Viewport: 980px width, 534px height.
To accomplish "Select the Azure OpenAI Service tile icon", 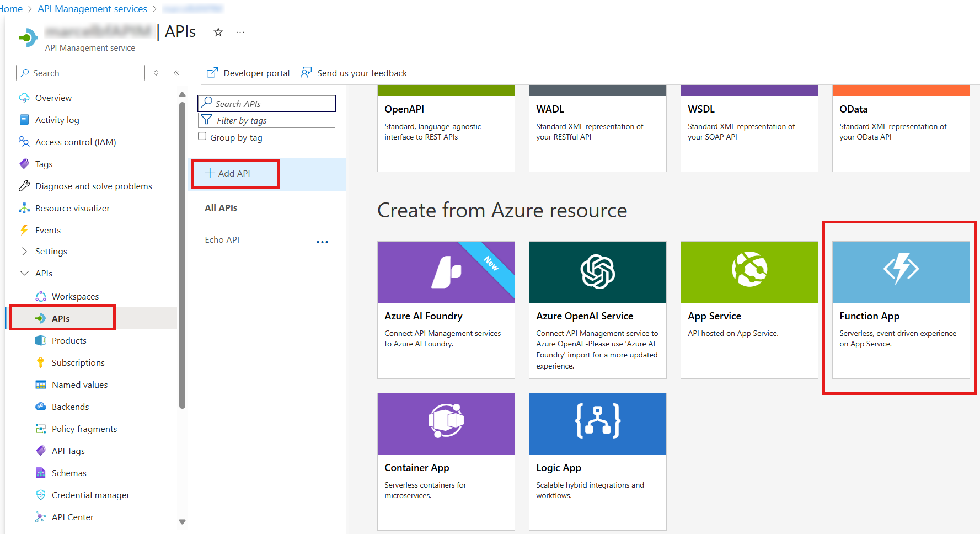I will pyautogui.click(x=597, y=271).
